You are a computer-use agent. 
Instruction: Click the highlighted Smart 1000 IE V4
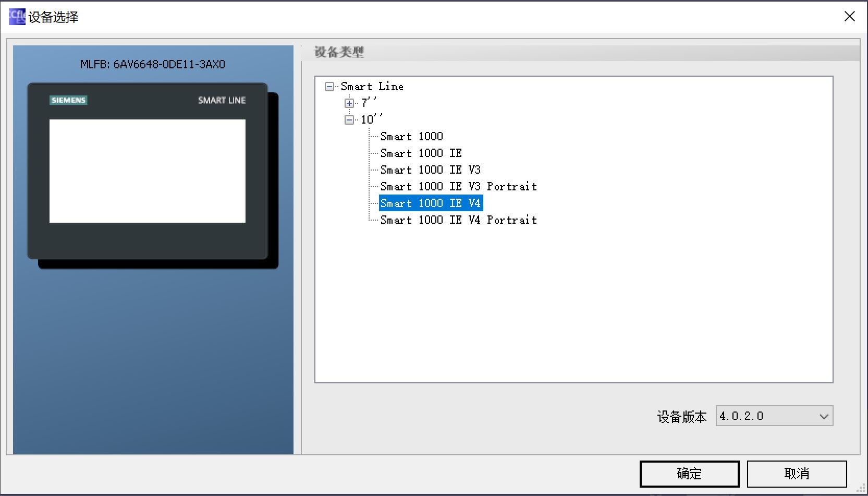[430, 203]
